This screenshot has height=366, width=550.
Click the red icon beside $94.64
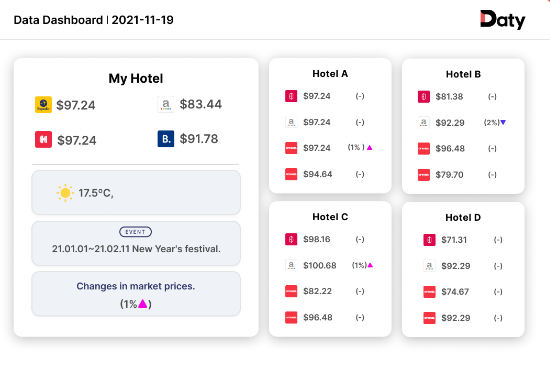point(291,174)
